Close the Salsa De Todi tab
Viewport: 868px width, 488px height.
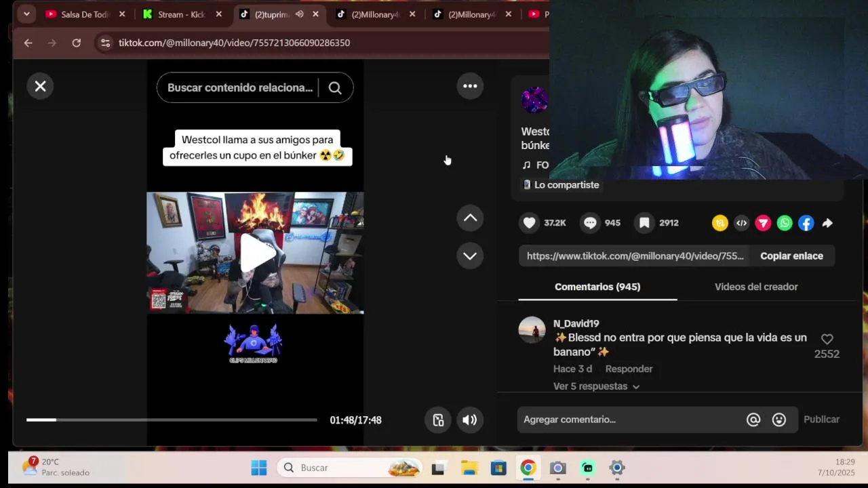[x=122, y=14]
